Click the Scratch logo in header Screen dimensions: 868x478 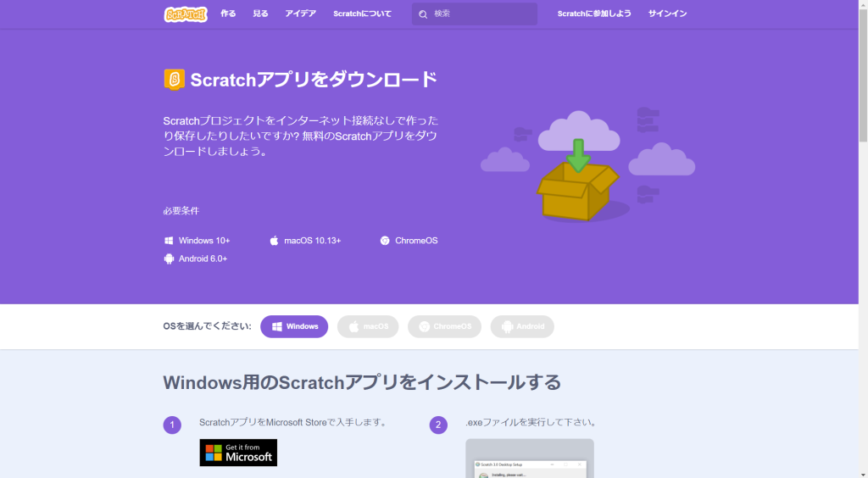click(186, 14)
